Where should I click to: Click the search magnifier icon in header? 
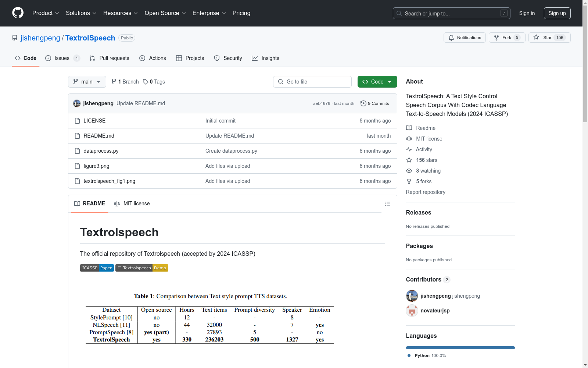(x=399, y=13)
